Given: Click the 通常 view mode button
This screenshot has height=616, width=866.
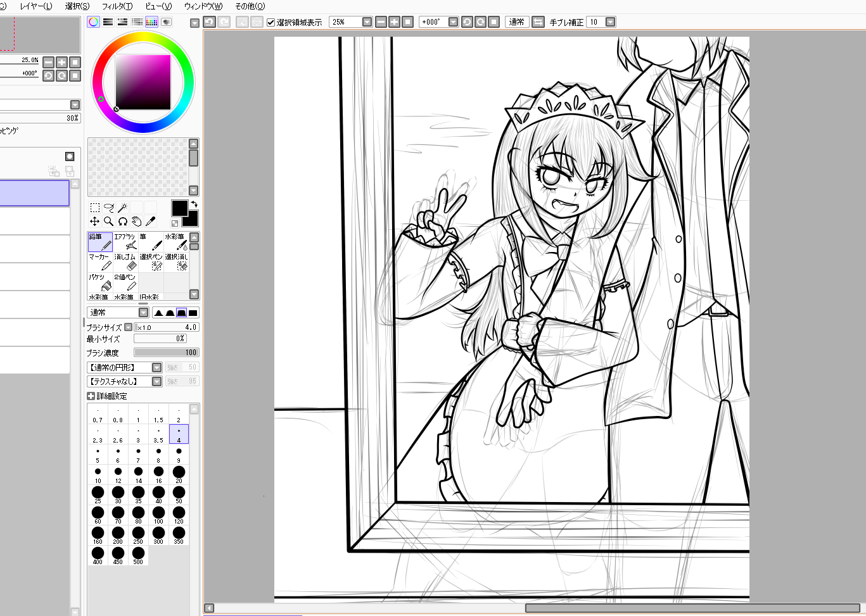Looking at the screenshot, I should click(x=517, y=22).
